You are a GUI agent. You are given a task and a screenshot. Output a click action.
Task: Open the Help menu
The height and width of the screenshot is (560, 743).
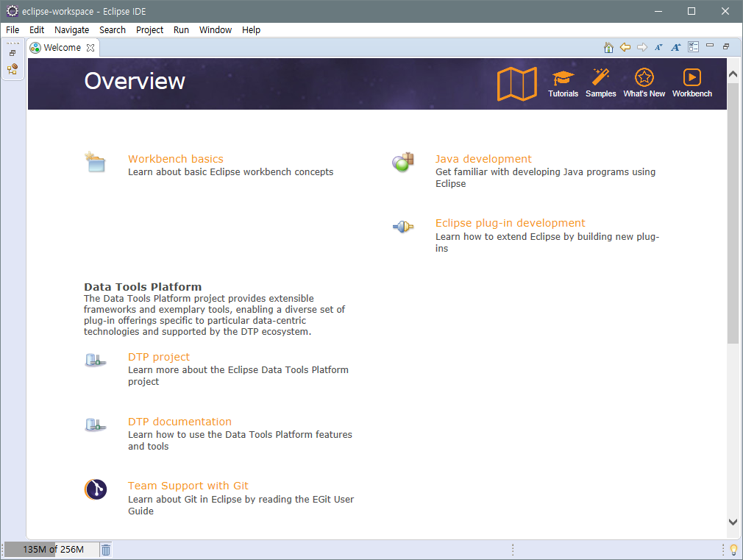click(251, 30)
